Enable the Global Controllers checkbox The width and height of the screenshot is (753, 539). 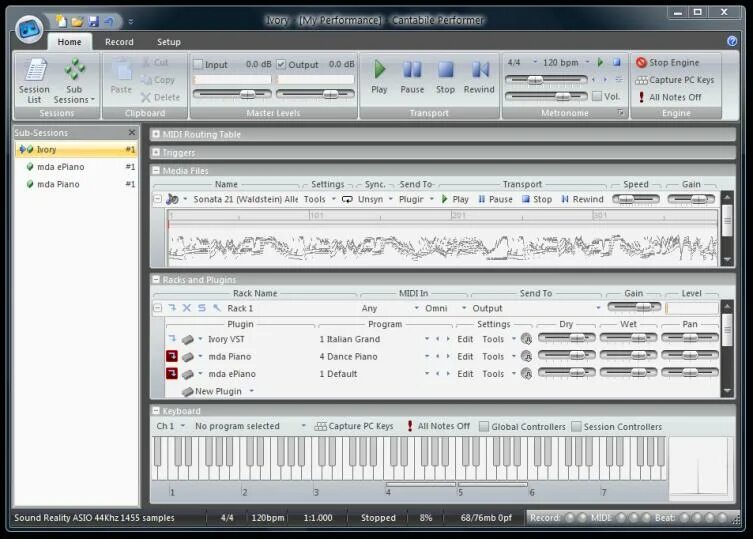coord(484,427)
